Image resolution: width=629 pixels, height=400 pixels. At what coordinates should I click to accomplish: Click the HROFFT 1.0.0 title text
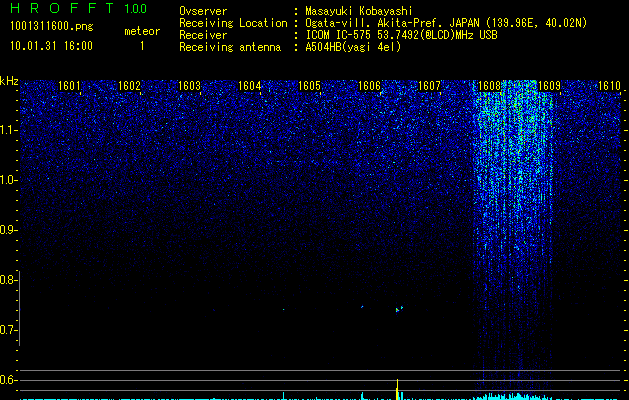tap(79, 8)
